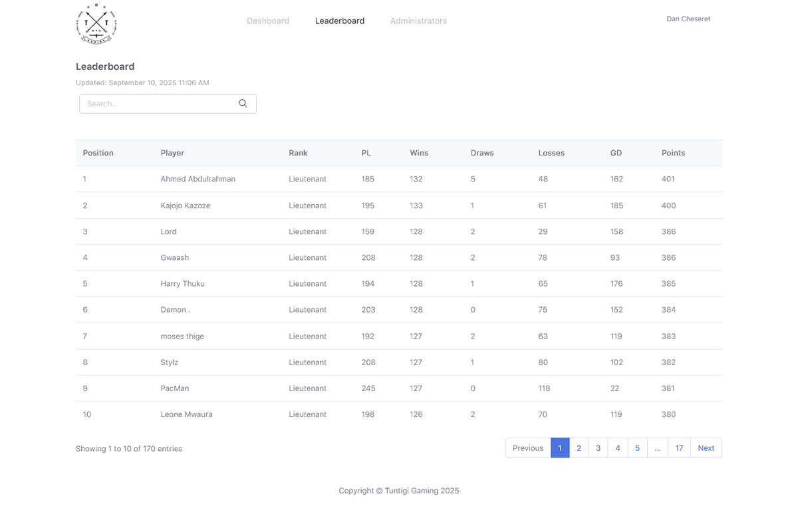Sort the table by Points column
This screenshot has height=532, width=798.
(x=673, y=152)
